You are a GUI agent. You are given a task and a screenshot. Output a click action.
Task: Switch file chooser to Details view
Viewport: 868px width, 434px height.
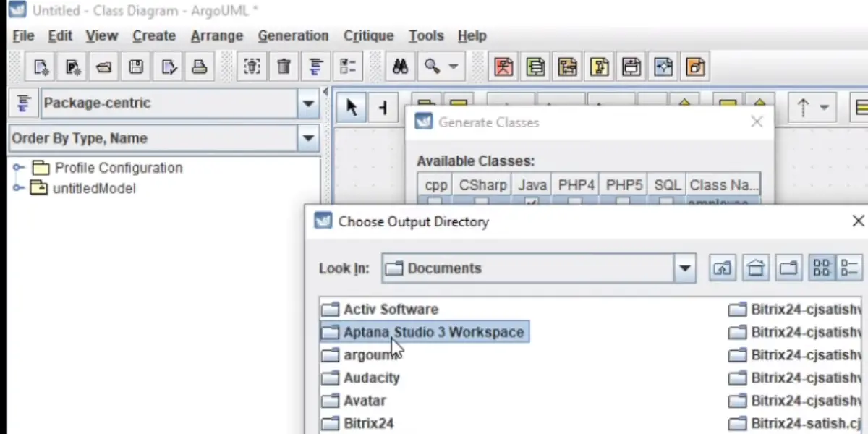tap(851, 268)
